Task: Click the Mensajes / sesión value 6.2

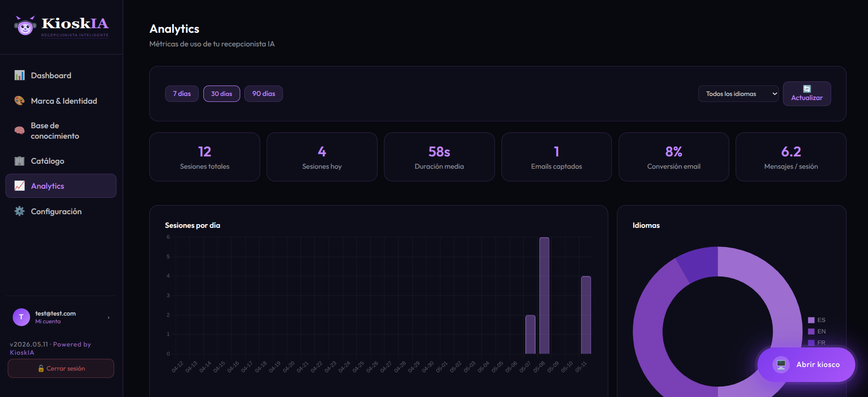Action: tap(791, 151)
